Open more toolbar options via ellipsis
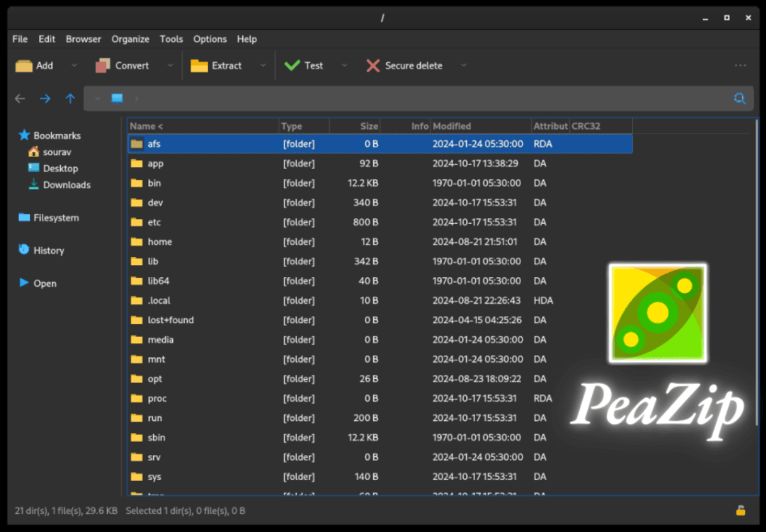This screenshot has height=532, width=766. point(740,66)
